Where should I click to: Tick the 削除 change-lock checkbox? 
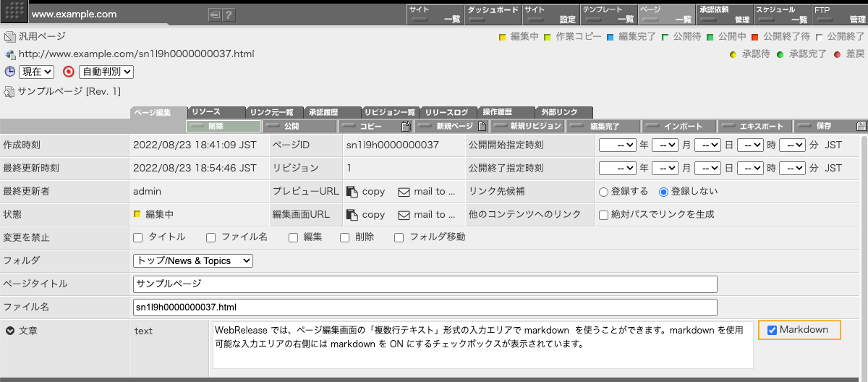[345, 237]
